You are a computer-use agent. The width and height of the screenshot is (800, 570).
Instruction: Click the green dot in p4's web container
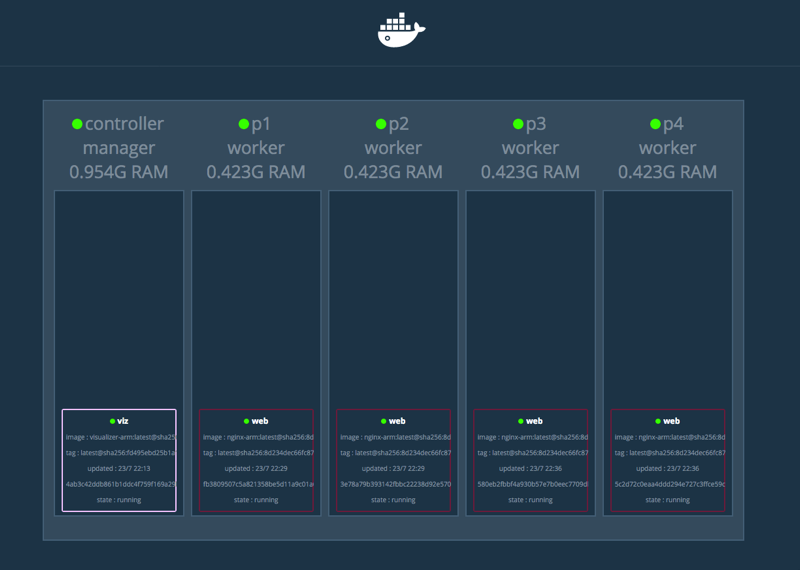coord(657,422)
